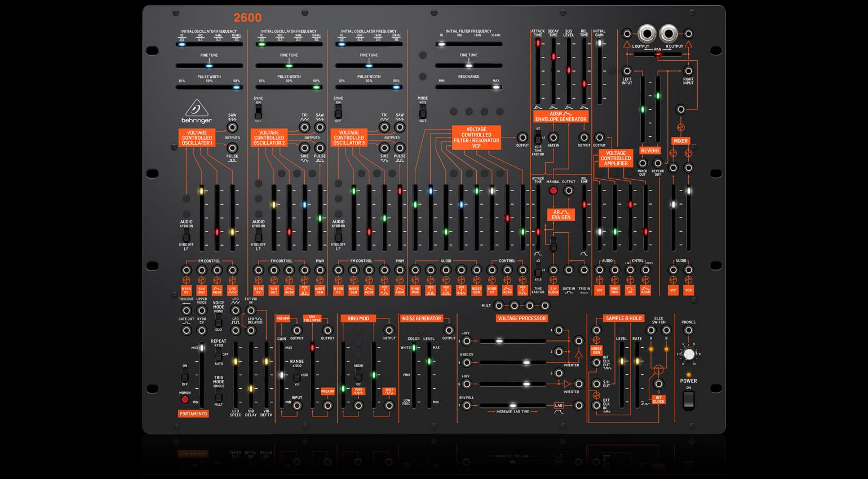
Task: Click the large L OUTPUT jack
Action: [647, 33]
